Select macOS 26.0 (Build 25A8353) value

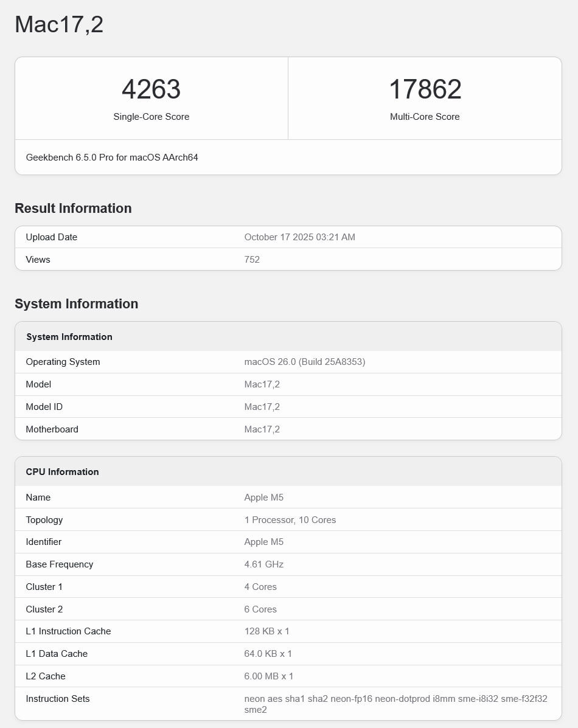tap(305, 362)
